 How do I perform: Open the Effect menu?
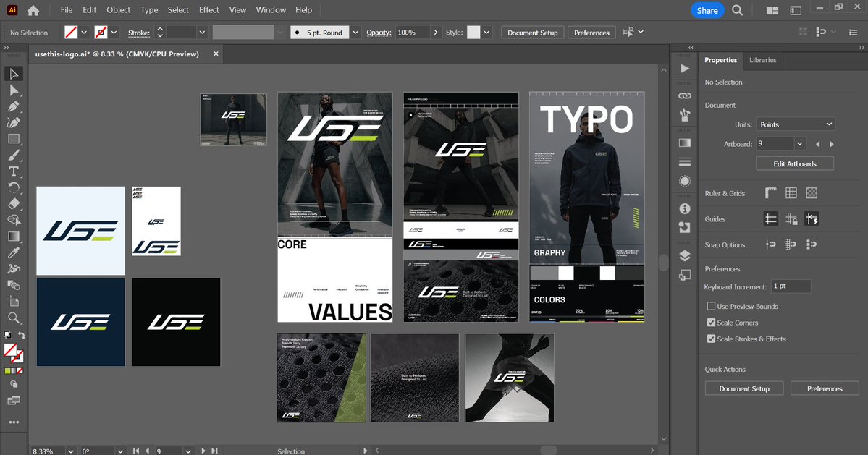[208, 10]
